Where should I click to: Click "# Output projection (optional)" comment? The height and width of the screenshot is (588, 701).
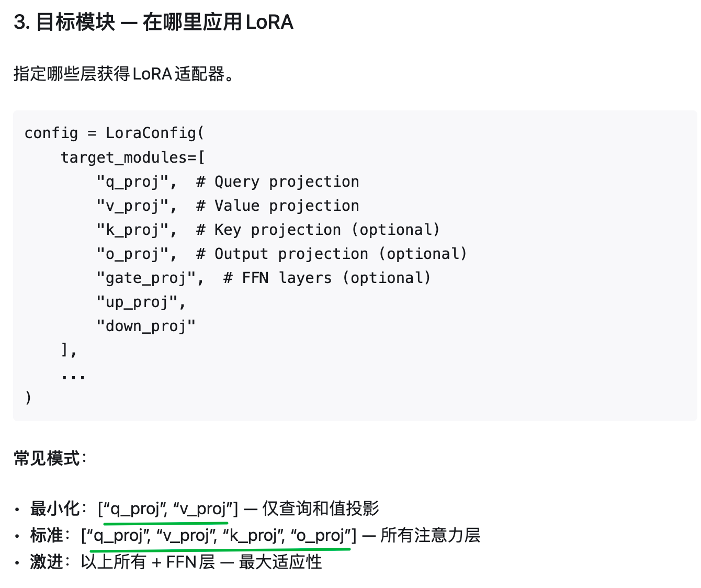click(332, 254)
